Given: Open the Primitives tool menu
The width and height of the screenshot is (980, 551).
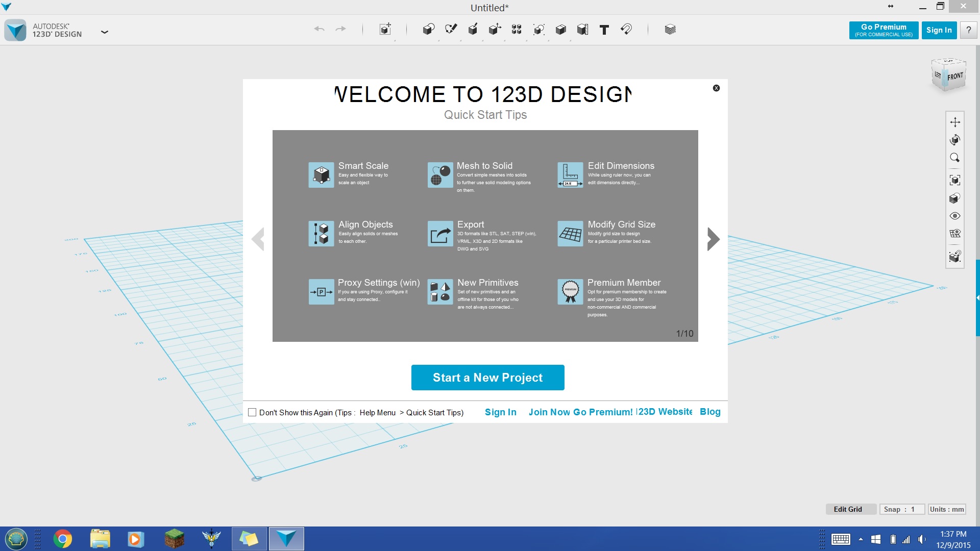Looking at the screenshot, I should coord(428,29).
